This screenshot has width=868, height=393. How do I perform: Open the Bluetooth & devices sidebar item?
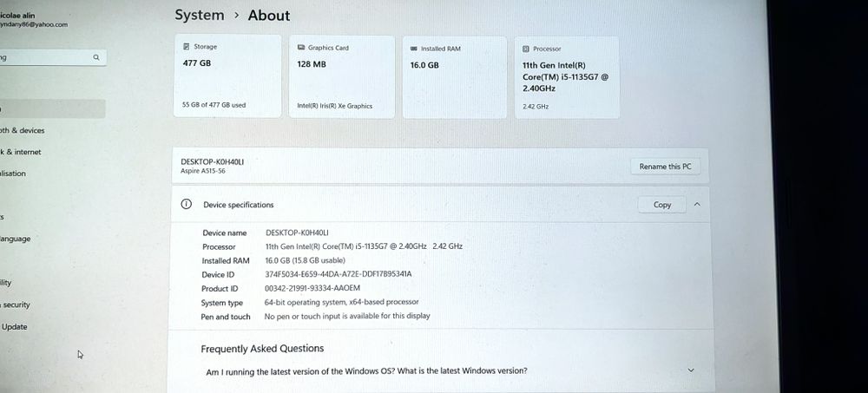click(23, 131)
